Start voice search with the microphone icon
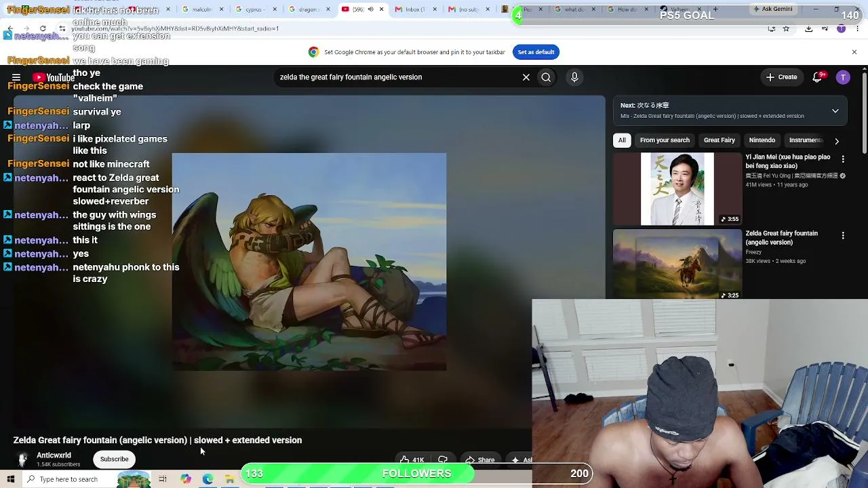868x488 pixels. 574,77
